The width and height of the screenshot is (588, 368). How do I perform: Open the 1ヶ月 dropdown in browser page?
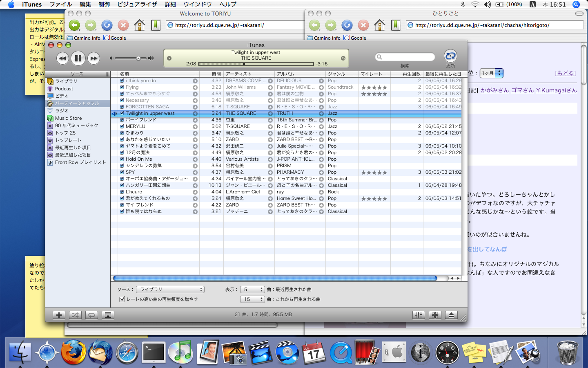492,73
